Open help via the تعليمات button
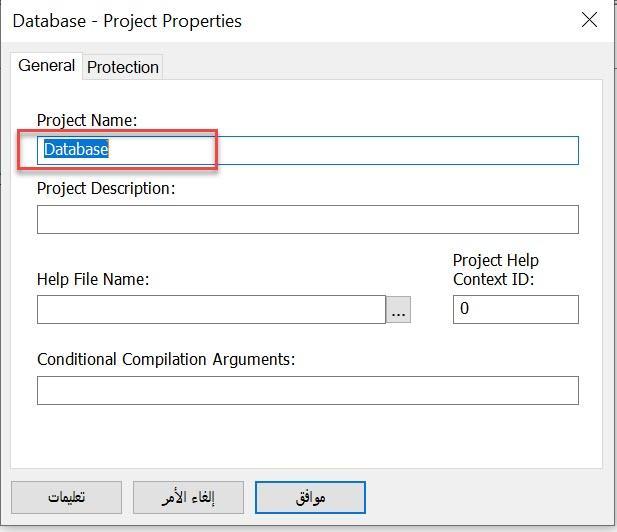Screen dimensions: 617x532 coord(67,498)
